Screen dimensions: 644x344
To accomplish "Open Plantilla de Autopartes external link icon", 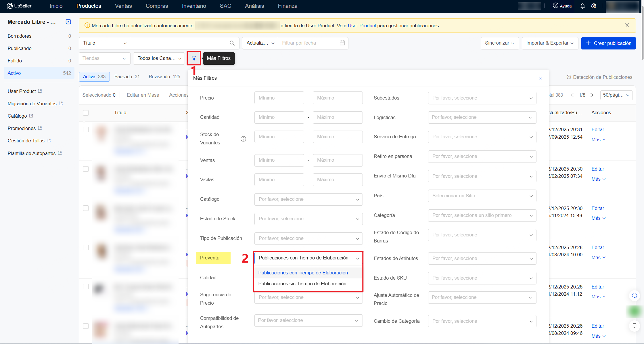I will pos(60,153).
